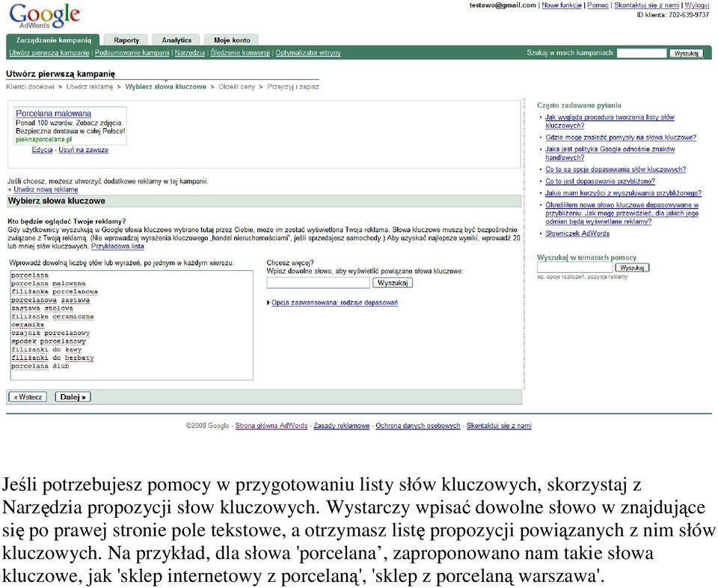Screen dimensions: 718x588
Task: Open the Pomoc link in header
Action: [x=598, y=5]
